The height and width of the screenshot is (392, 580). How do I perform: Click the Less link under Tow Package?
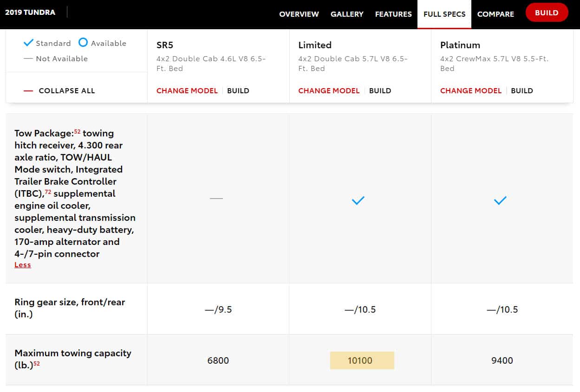pyautogui.click(x=23, y=265)
